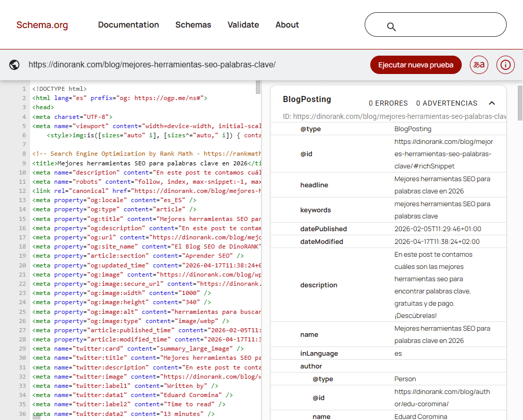Screen dimensions: 523x420
Task: Click the ID line under BlogPosting
Action: coord(394,116)
